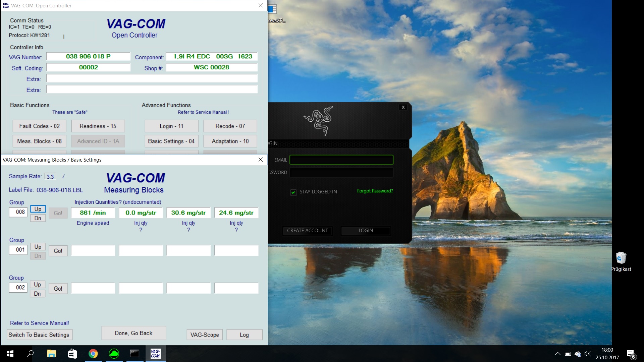Viewport: 644px width, 362px height.
Task: Click Create Account in Razer window
Action: pos(308,231)
